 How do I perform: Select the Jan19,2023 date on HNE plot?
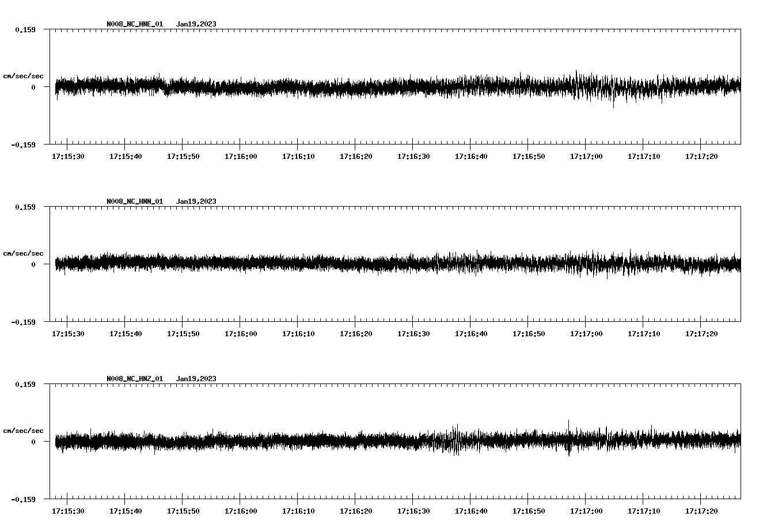click(x=196, y=24)
